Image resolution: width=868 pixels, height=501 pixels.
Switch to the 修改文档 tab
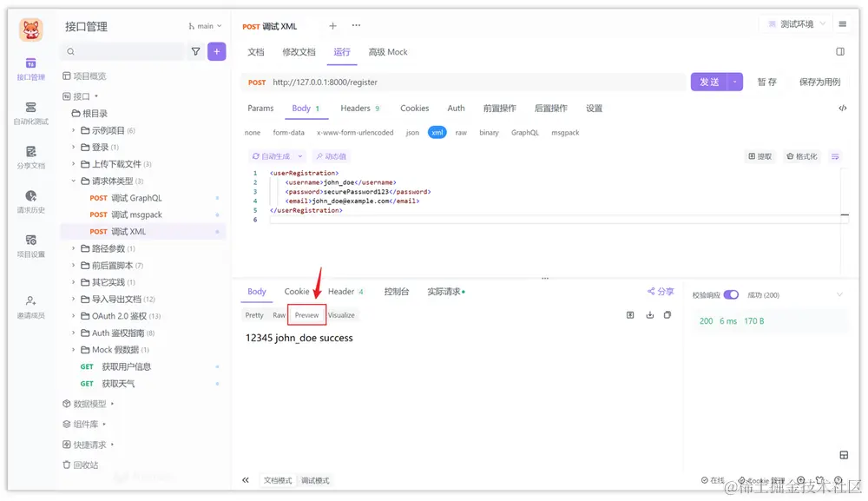[299, 52]
